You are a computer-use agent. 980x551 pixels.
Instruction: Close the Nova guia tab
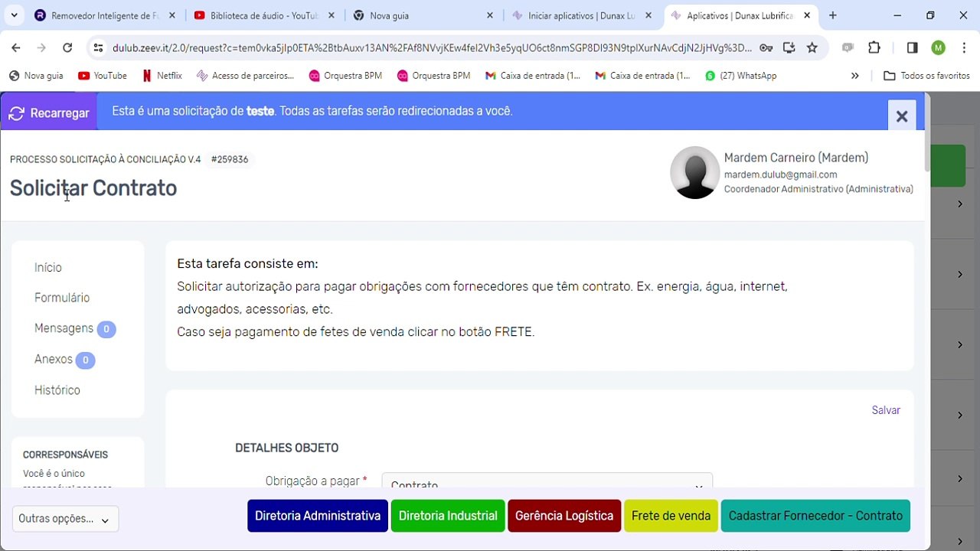(489, 15)
